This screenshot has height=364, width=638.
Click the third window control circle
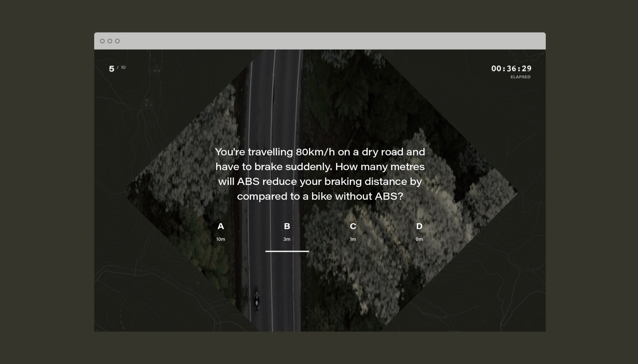[117, 41]
